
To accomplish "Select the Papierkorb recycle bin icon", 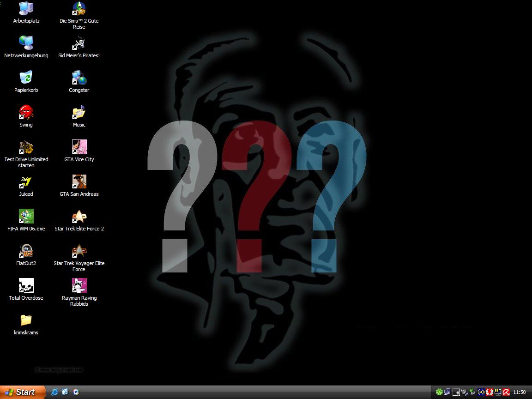I will (x=26, y=78).
